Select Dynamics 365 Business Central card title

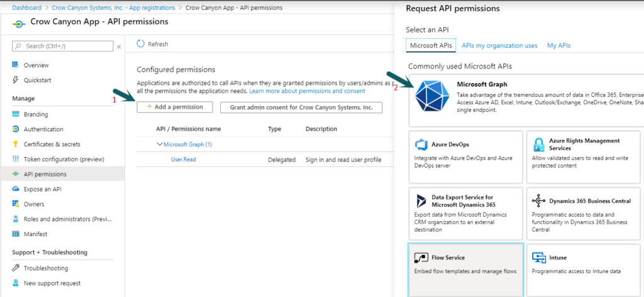pyautogui.click(x=590, y=201)
